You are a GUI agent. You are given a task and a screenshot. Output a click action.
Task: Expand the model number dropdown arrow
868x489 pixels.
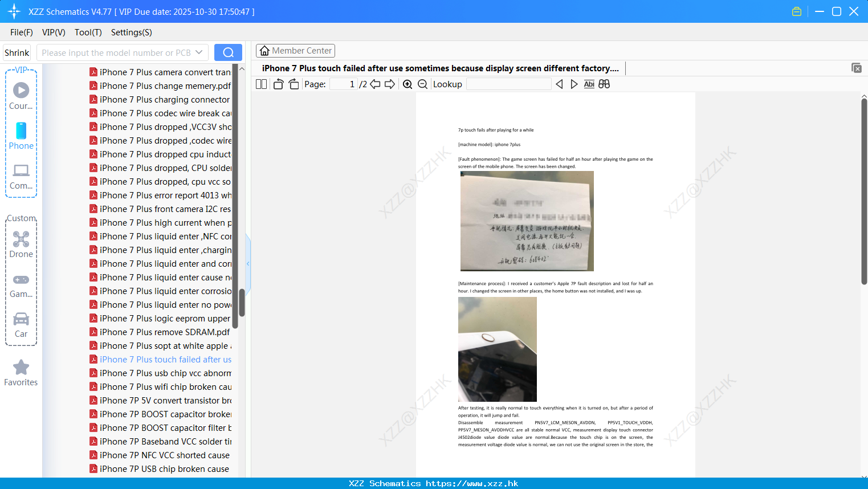[x=199, y=52]
